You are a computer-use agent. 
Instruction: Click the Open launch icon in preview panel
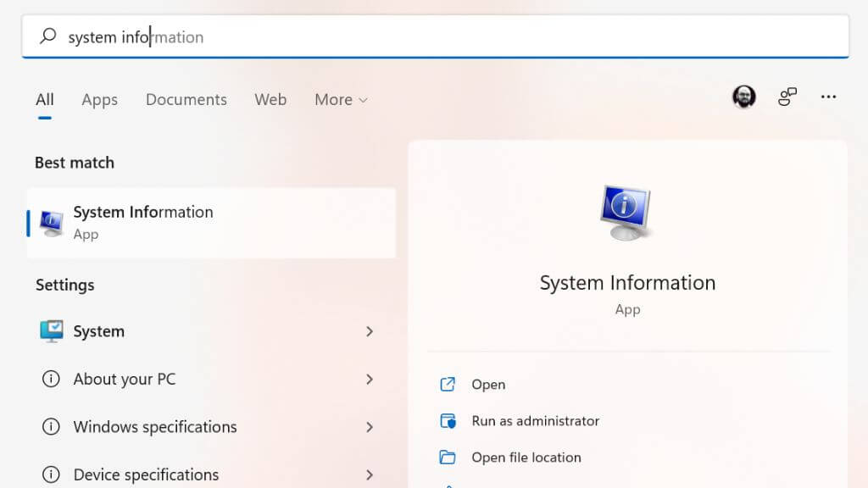pyautogui.click(x=448, y=385)
